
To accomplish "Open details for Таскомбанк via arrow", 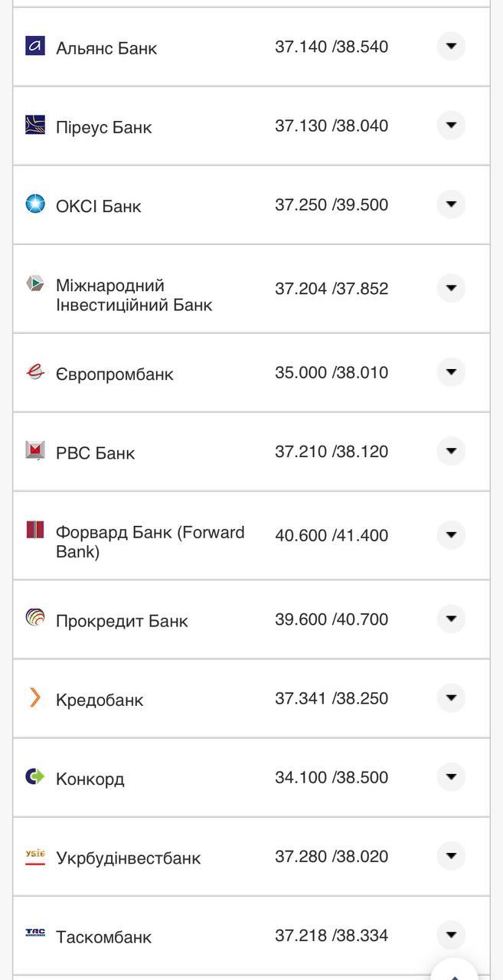I will tap(451, 936).
